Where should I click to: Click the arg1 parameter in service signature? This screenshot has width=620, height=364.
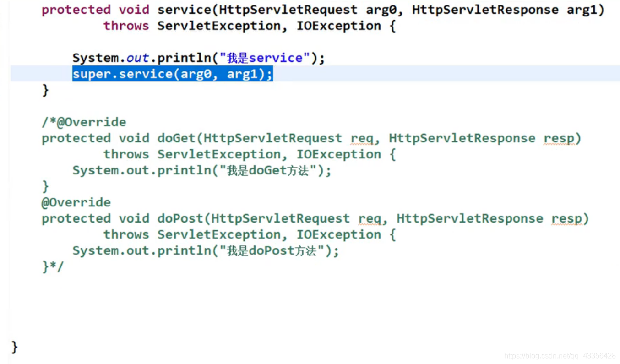click(x=582, y=10)
